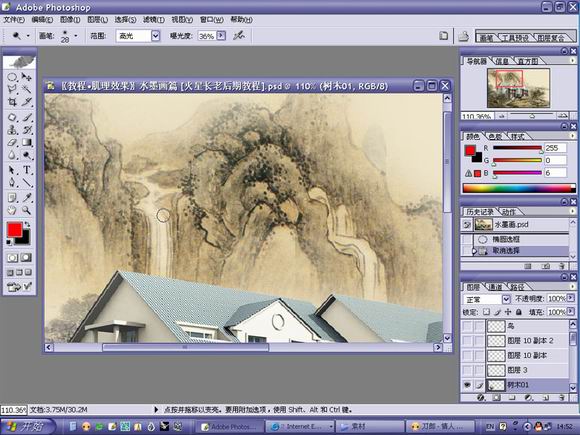580x435 pixels.
Task: Switch to 动作 Actions tab
Action: [x=509, y=212]
